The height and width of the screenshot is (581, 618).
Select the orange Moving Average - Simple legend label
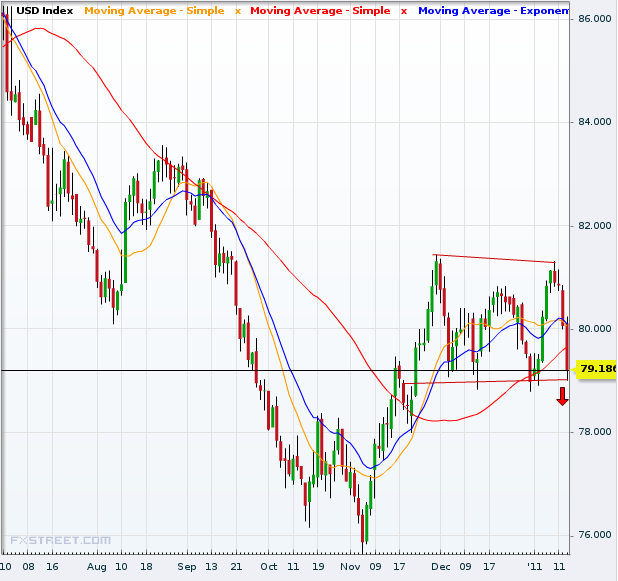point(154,11)
